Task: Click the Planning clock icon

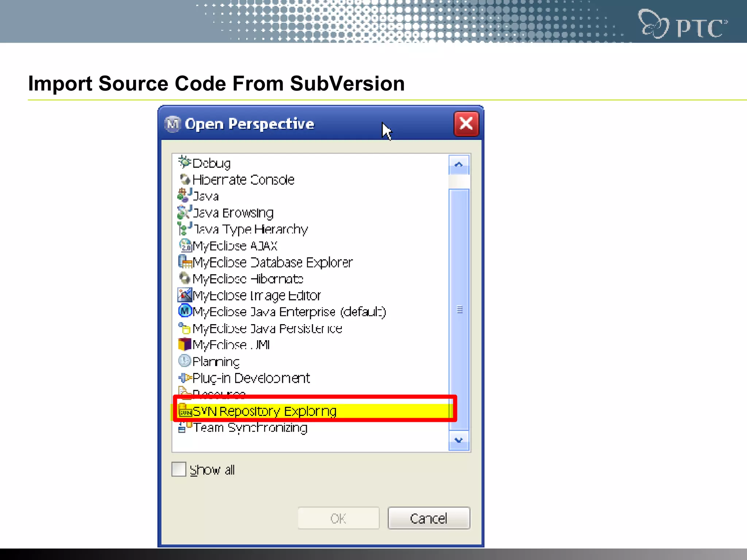Action: point(185,361)
